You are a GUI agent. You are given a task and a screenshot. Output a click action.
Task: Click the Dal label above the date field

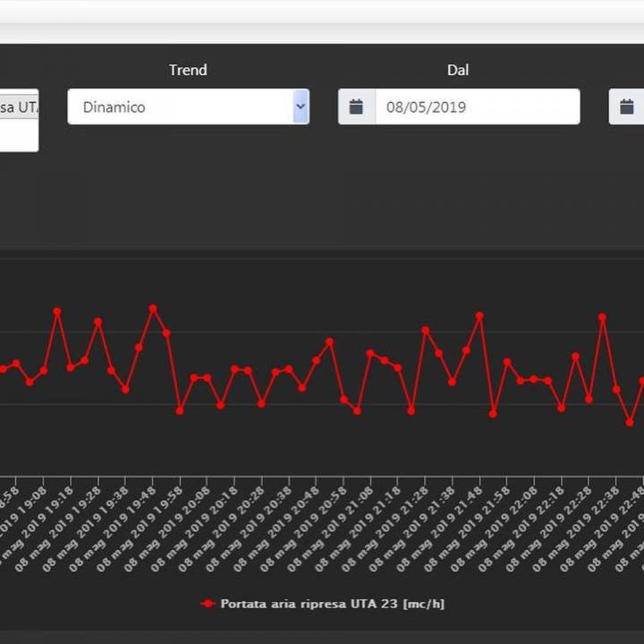coord(458,70)
